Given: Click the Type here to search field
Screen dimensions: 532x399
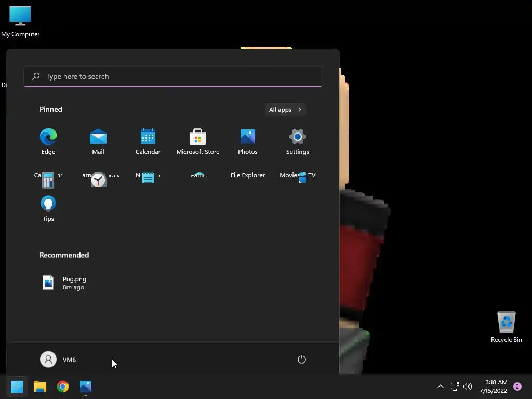Looking at the screenshot, I should pyautogui.click(x=173, y=76).
